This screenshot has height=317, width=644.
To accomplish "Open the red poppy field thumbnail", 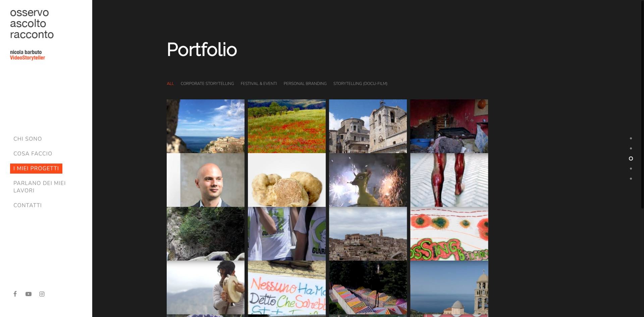I will click(287, 126).
